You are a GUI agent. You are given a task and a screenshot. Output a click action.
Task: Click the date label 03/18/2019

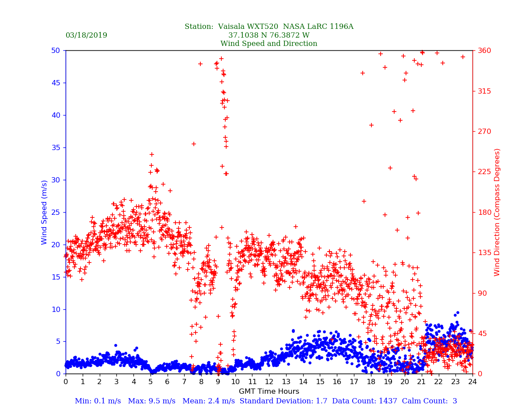86,35
